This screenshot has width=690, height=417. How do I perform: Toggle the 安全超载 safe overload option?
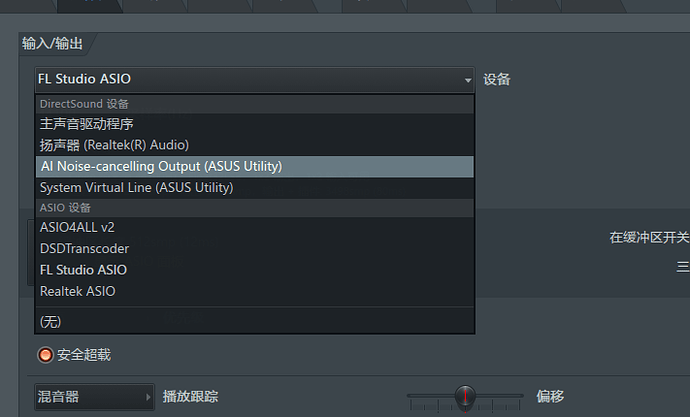45,354
